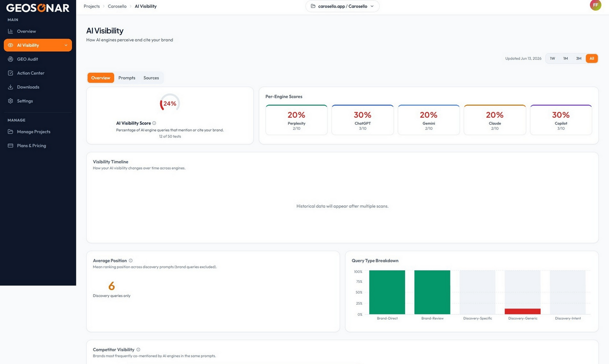Select the 1W time range

tap(552, 58)
